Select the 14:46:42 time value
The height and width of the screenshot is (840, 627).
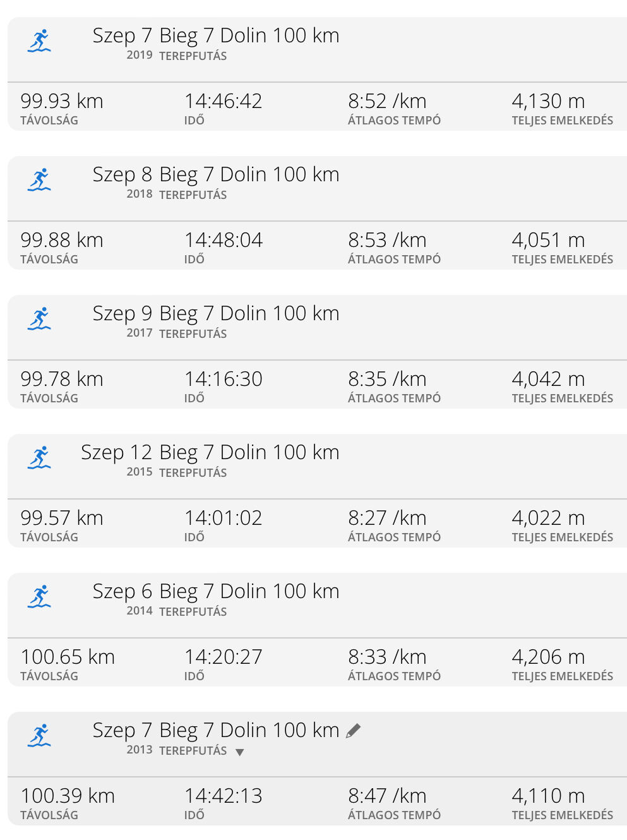click(x=223, y=101)
